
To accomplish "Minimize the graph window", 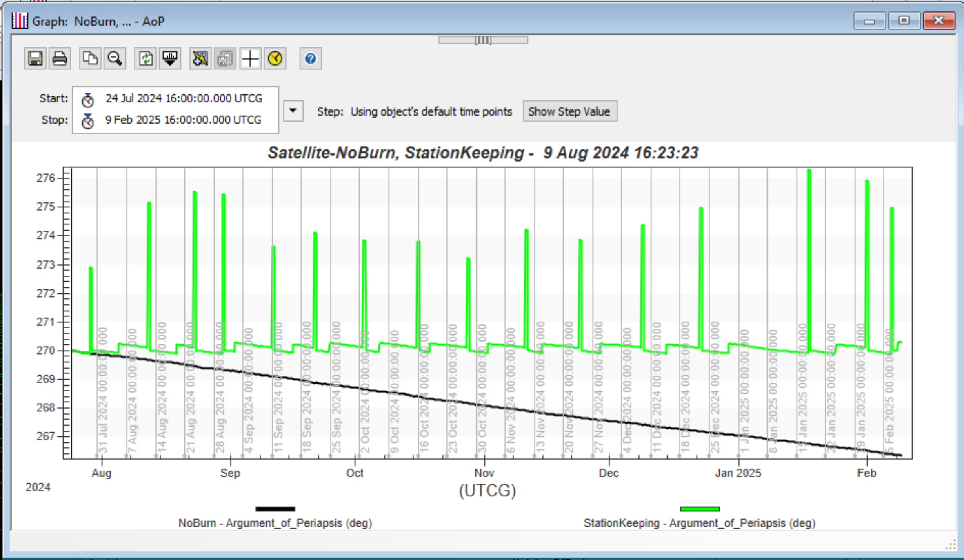I will [869, 20].
